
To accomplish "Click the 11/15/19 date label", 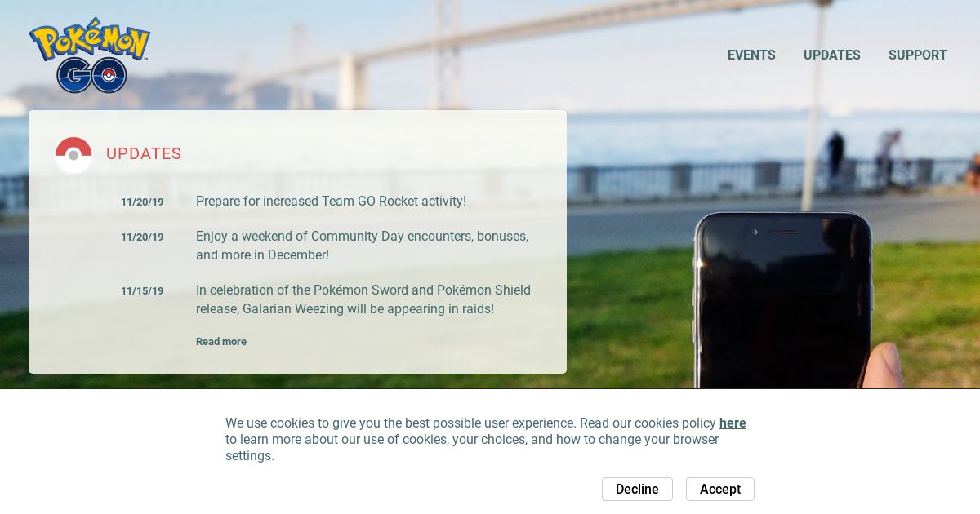I will [x=142, y=290].
